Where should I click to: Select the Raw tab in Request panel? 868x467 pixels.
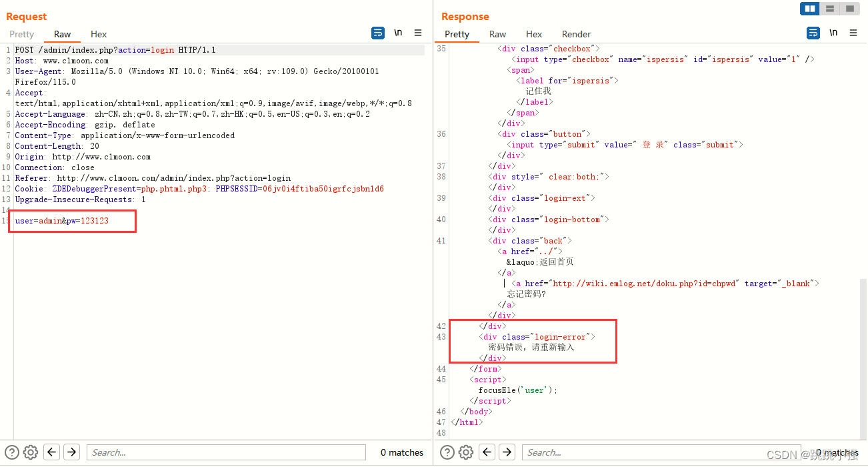63,34
